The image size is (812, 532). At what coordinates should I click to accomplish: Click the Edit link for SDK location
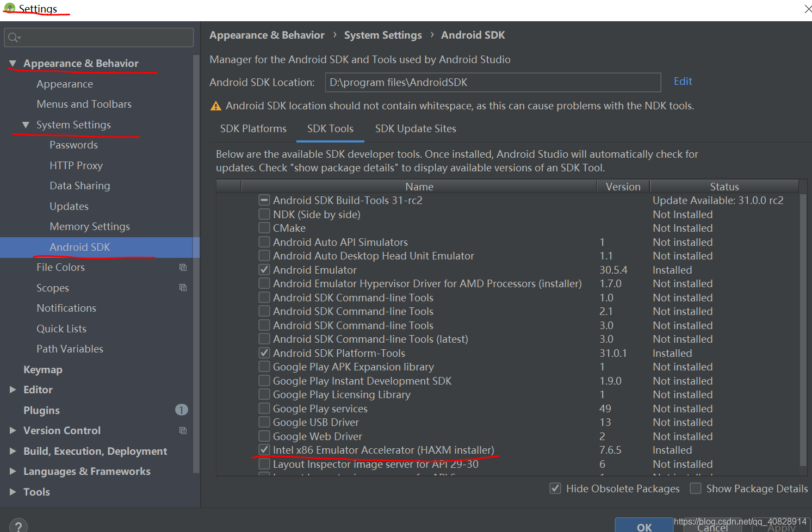(x=683, y=81)
